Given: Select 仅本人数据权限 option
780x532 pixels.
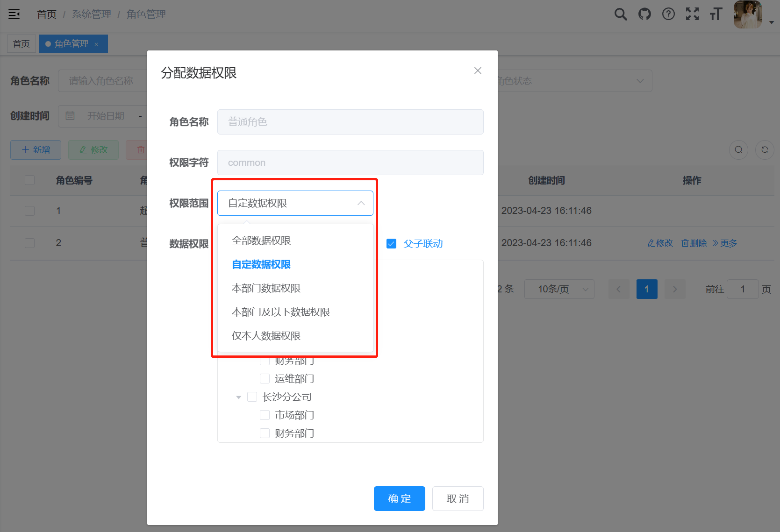Looking at the screenshot, I should tap(295, 336).
